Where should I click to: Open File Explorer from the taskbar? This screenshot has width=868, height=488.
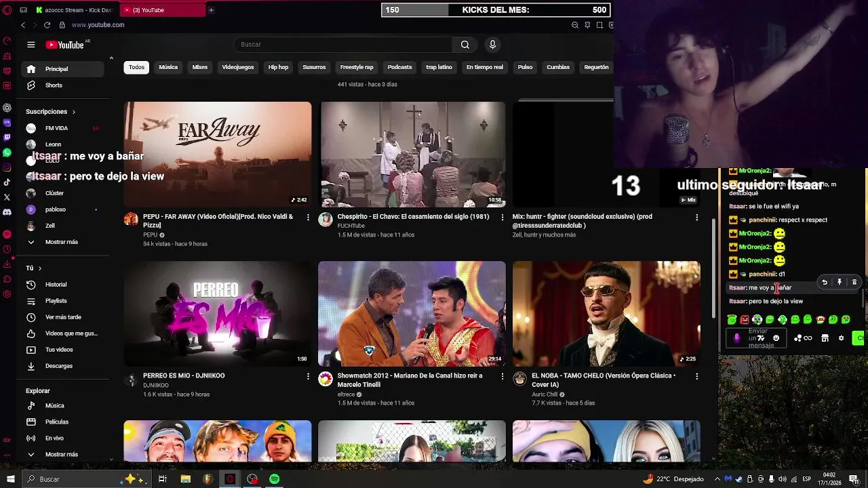[185, 479]
